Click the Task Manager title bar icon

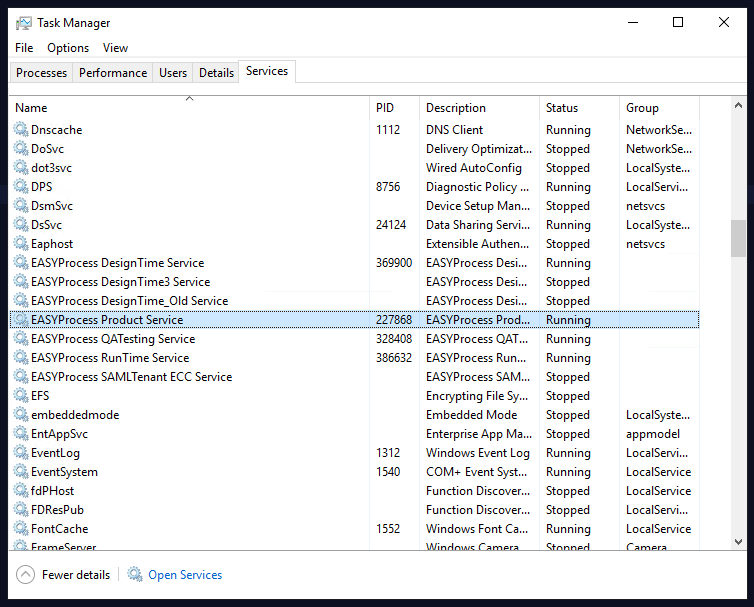click(23, 23)
